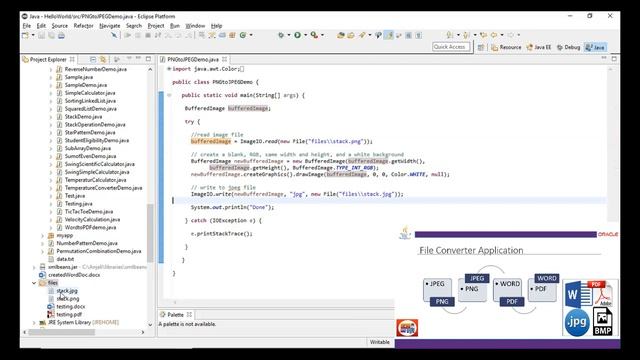
Task: Open the Refactor menu
Action: pyautogui.click(x=83, y=26)
